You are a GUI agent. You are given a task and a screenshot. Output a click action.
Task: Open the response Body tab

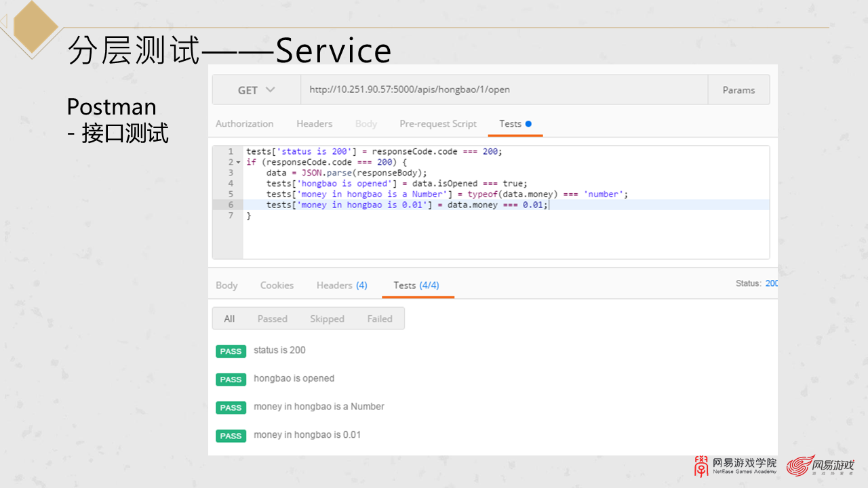tap(226, 285)
